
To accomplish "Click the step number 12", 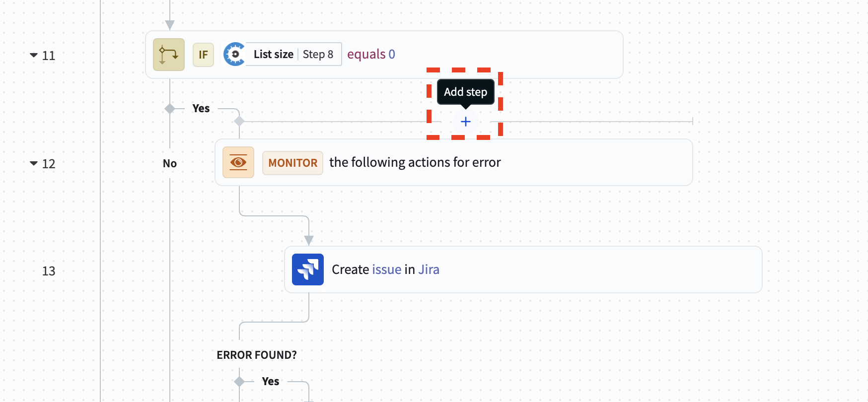I will click(49, 164).
